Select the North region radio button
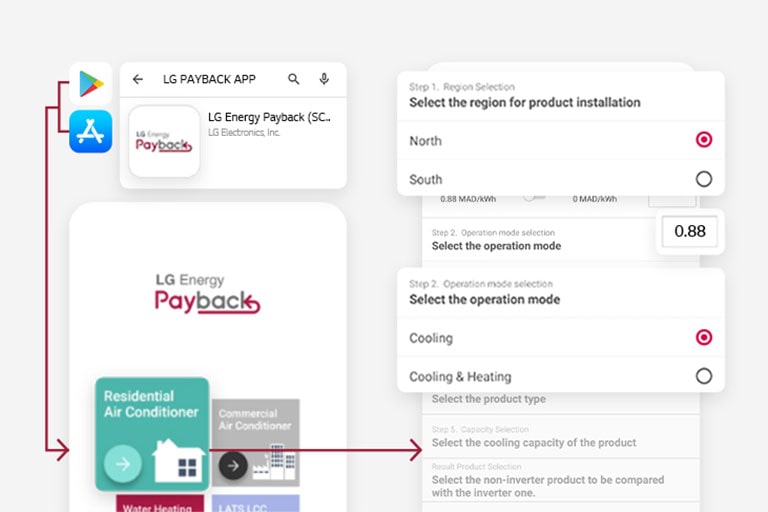 pyautogui.click(x=703, y=140)
